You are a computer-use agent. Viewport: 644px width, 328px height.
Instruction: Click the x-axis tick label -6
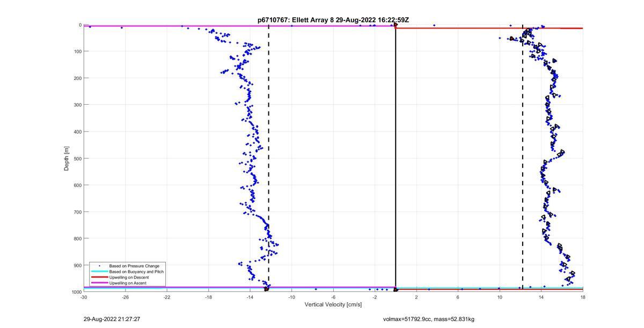(x=333, y=297)
